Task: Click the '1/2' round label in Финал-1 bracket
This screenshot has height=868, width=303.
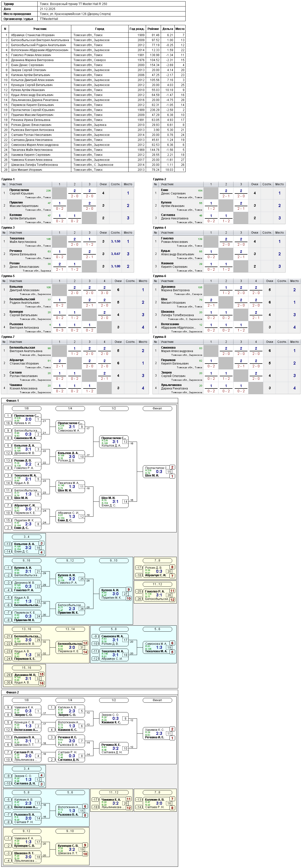Action: pyautogui.click(x=114, y=408)
